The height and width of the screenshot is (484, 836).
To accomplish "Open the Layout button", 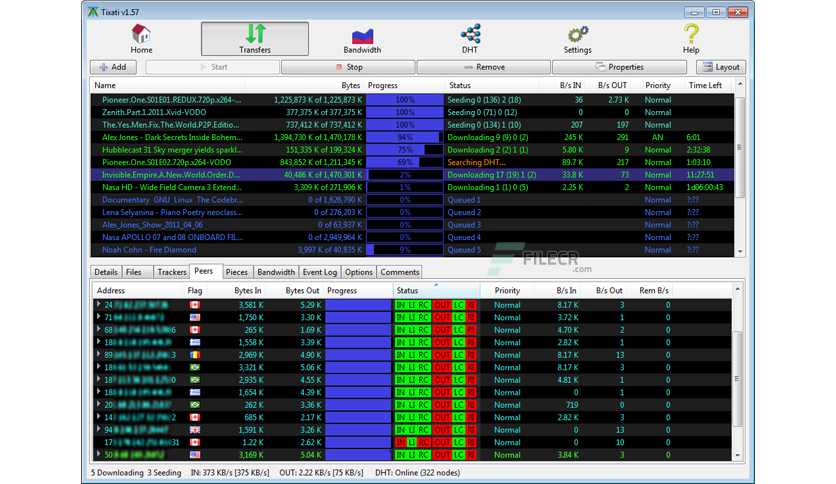I will point(721,67).
